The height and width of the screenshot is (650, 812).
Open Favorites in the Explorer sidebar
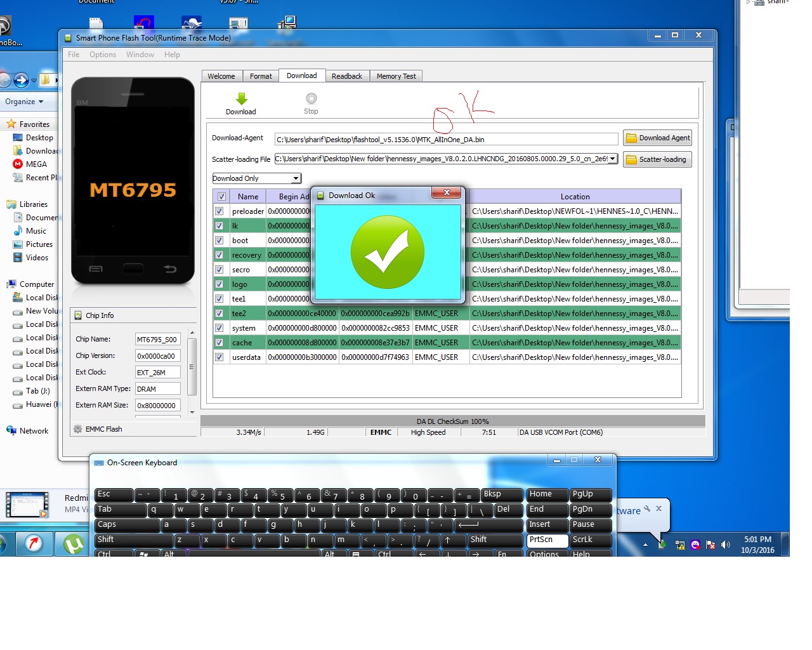[x=34, y=124]
